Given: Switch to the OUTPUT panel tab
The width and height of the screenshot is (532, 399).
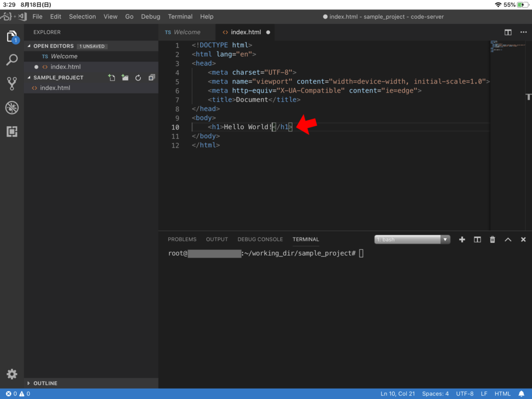Looking at the screenshot, I should click(217, 240).
